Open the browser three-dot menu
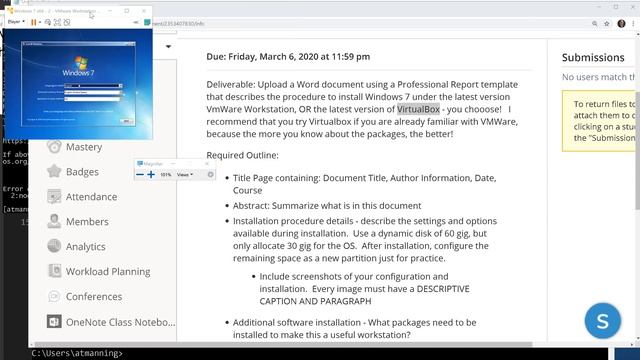Screen dimensions: 640x360 click(x=633, y=24)
